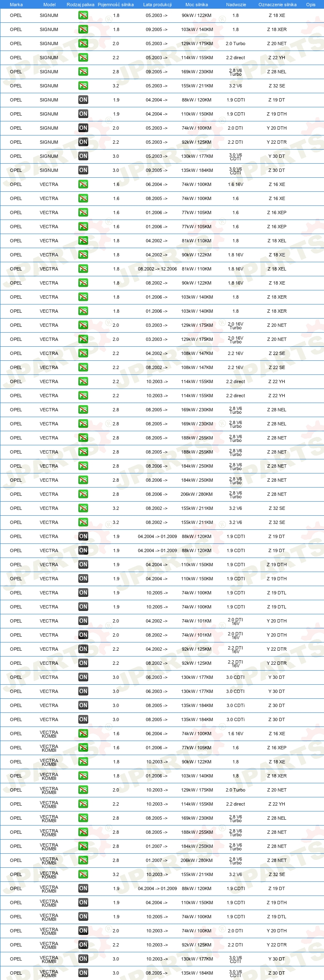Click petrol icon in VECTRA KOMBI Z 28 NEL row

click(83, 818)
